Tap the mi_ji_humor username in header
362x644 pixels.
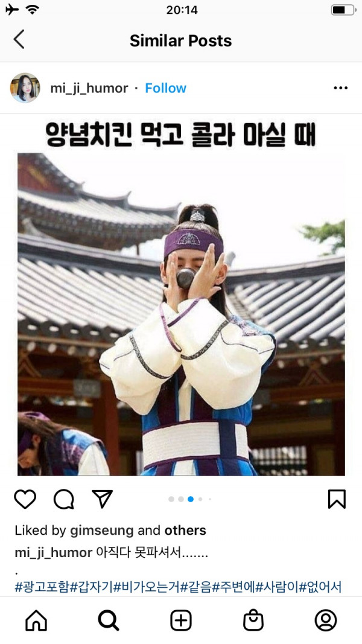pos(89,88)
